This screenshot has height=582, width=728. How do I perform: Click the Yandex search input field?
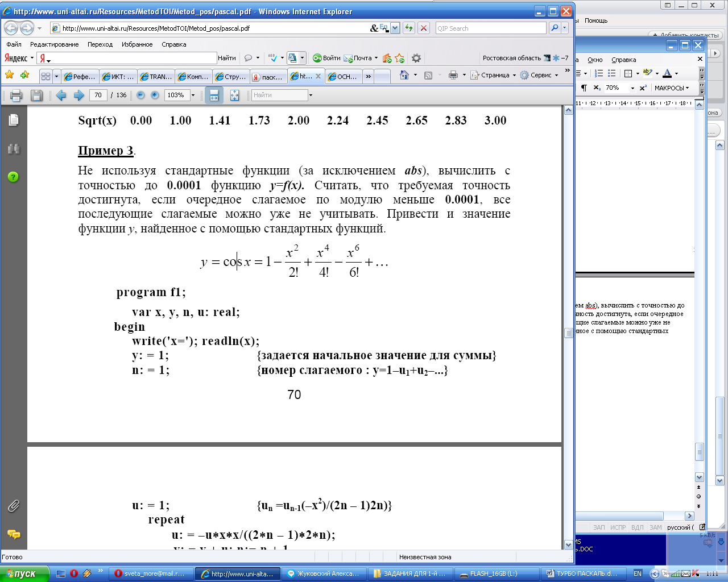[x=127, y=58]
